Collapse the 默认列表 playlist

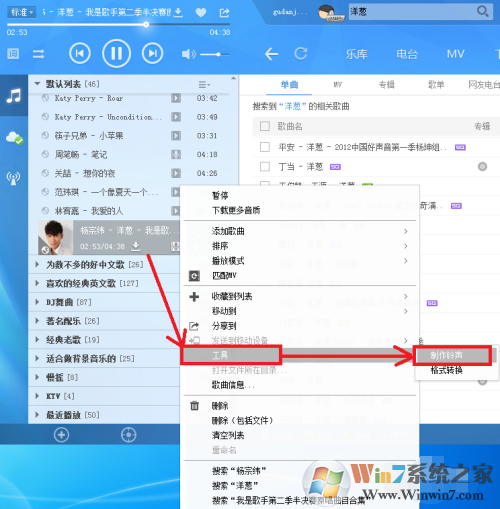[x=37, y=84]
